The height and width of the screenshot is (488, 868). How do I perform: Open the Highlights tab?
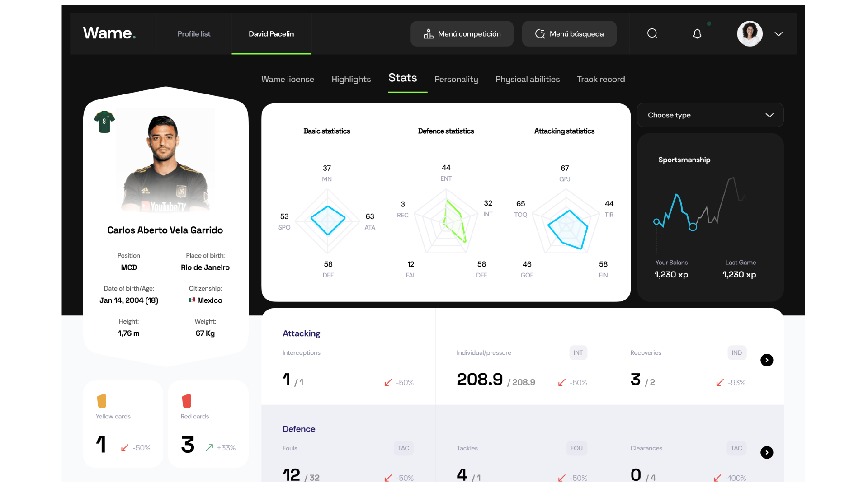(x=351, y=79)
